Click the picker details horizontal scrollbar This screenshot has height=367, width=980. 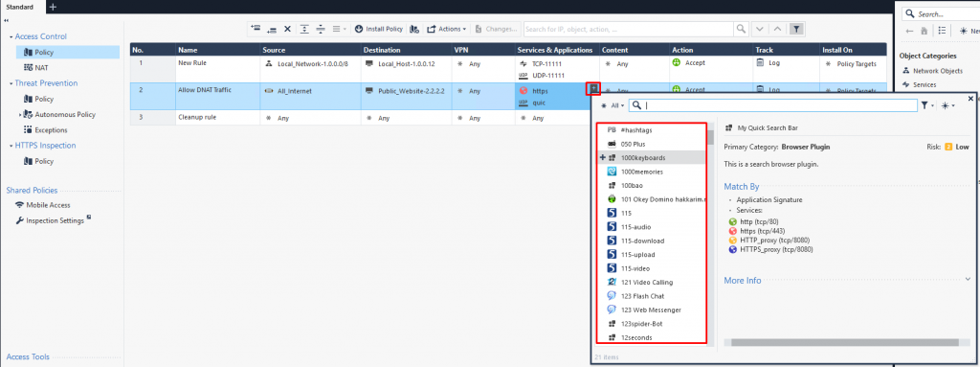(x=844, y=343)
